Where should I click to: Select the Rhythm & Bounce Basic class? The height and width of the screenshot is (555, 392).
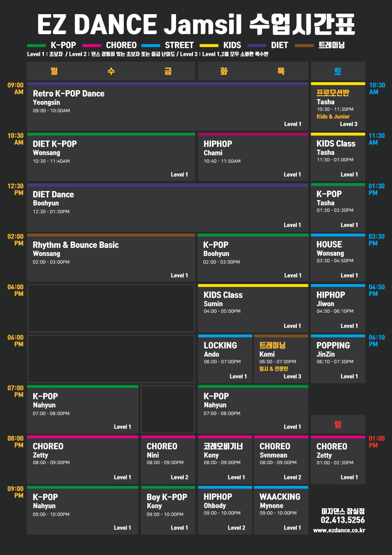tap(111, 258)
